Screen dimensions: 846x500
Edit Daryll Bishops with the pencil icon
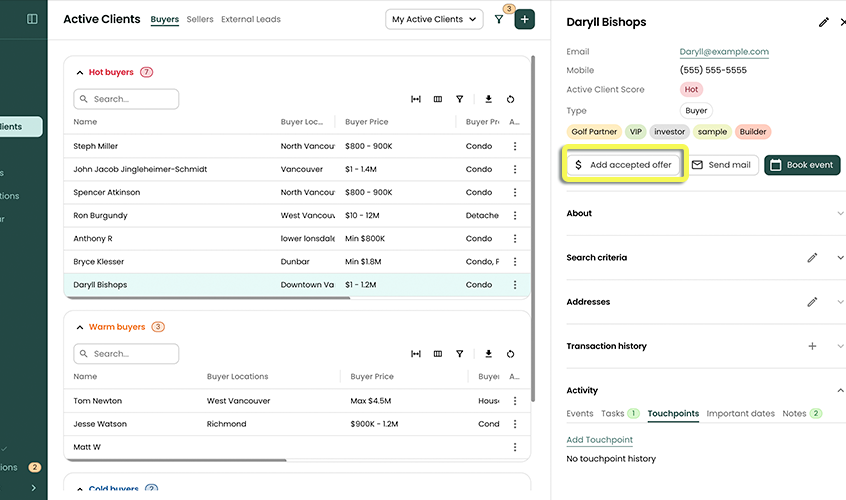tap(824, 22)
